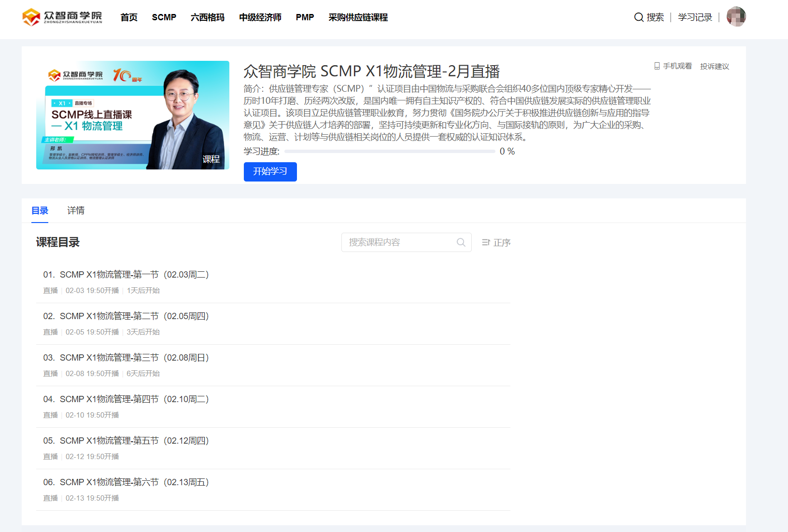
Task: Click the SCMP X1物流管理 course thumbnail
Action: tap(133, 115)
